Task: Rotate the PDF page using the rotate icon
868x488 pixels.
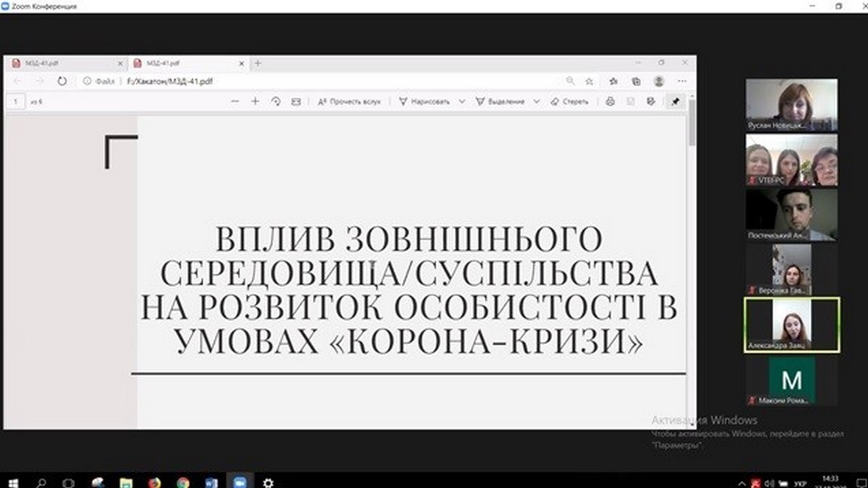Action: click(276, 102)
